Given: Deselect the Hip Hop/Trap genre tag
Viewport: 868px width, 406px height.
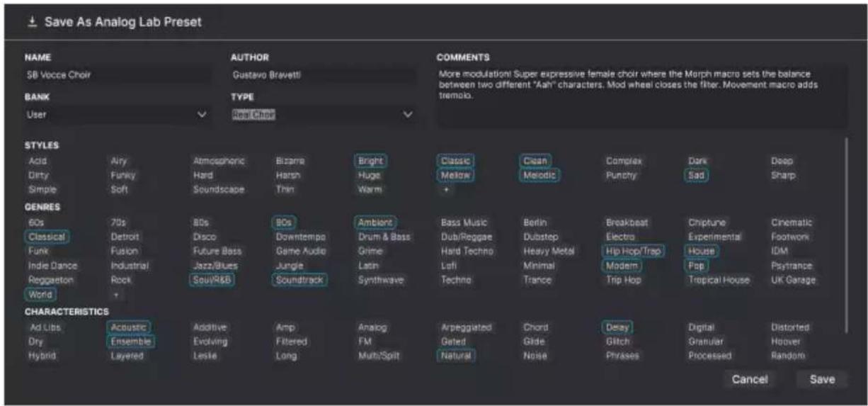Looking at the screenshot, I should tap(632, 251).
